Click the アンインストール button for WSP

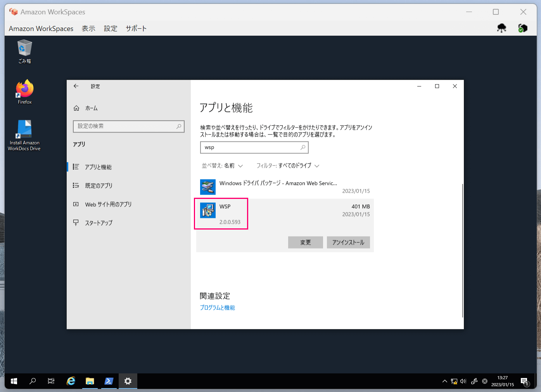pos(348,242)
